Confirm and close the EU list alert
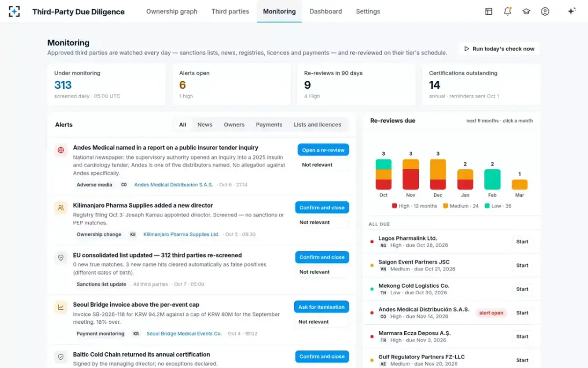The width and height of the screenshot is (588, 368). [x=322, y=257]
